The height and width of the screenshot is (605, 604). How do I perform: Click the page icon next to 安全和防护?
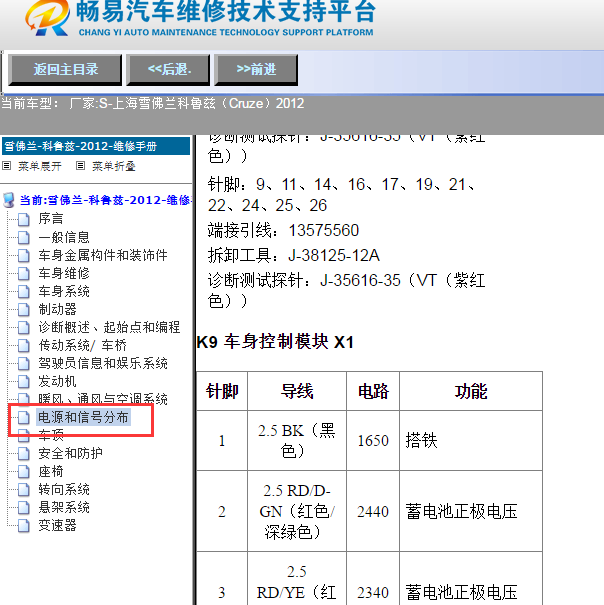point(24,454)
